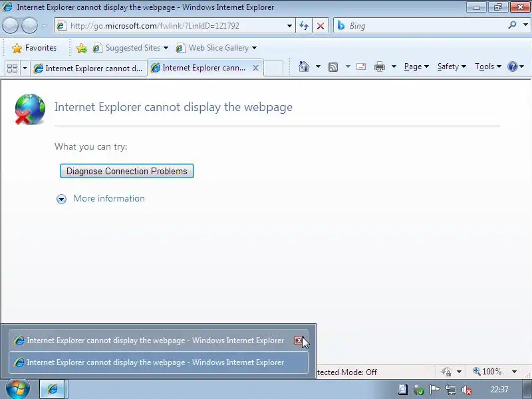
Task: Click the muted volume tray icon
Action: click(467, 390)
